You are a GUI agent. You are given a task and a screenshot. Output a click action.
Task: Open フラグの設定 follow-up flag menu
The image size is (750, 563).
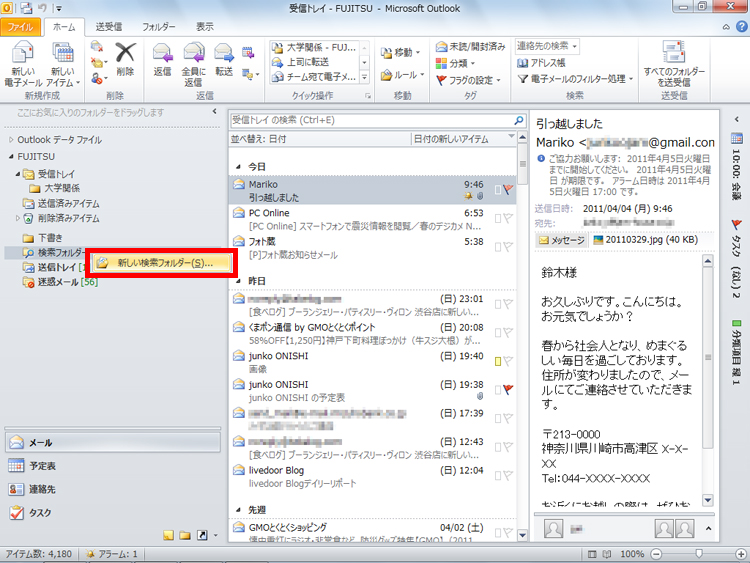pos(468,80)
